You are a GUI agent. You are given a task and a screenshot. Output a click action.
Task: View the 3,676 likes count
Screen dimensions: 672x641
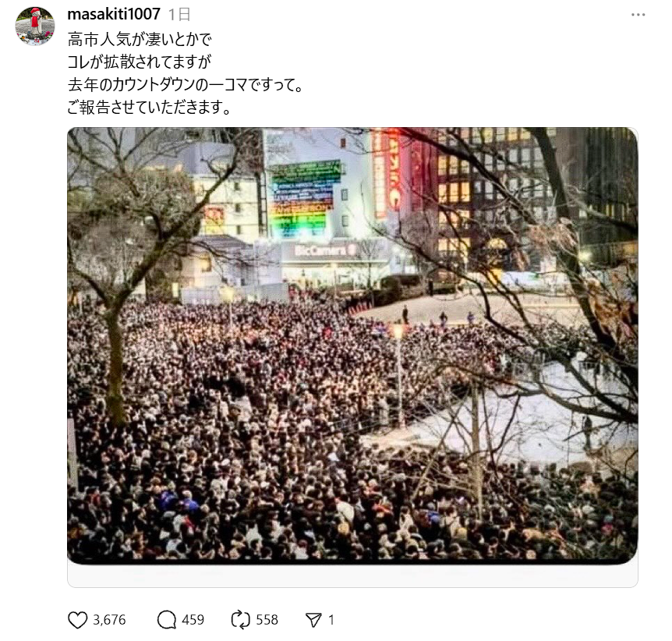coord(110,620)
